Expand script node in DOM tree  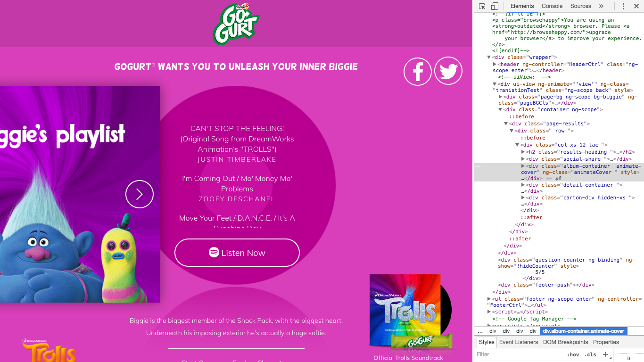point(489,312)
